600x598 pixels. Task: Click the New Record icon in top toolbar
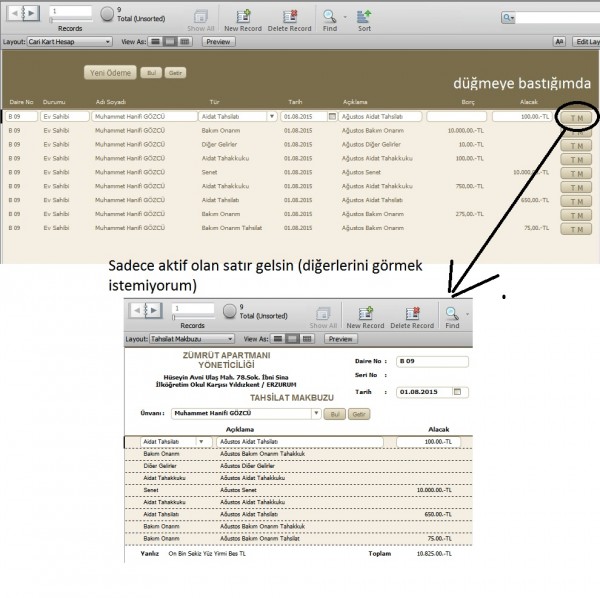[242, 15]
